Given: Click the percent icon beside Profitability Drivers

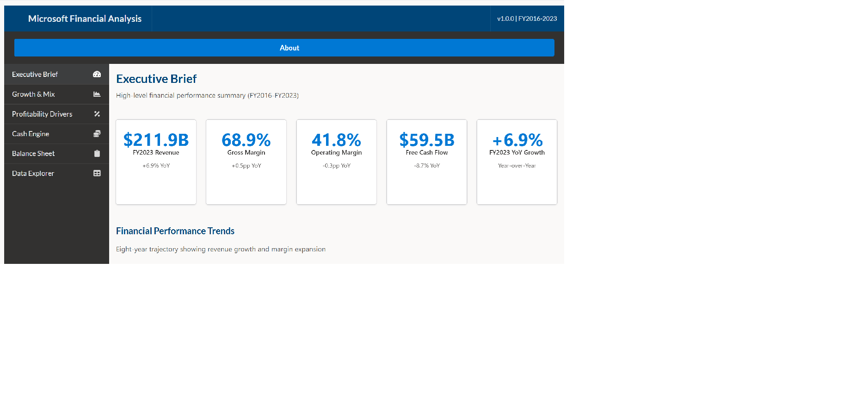Looking at the screenshot, I should tap(97, 114).
